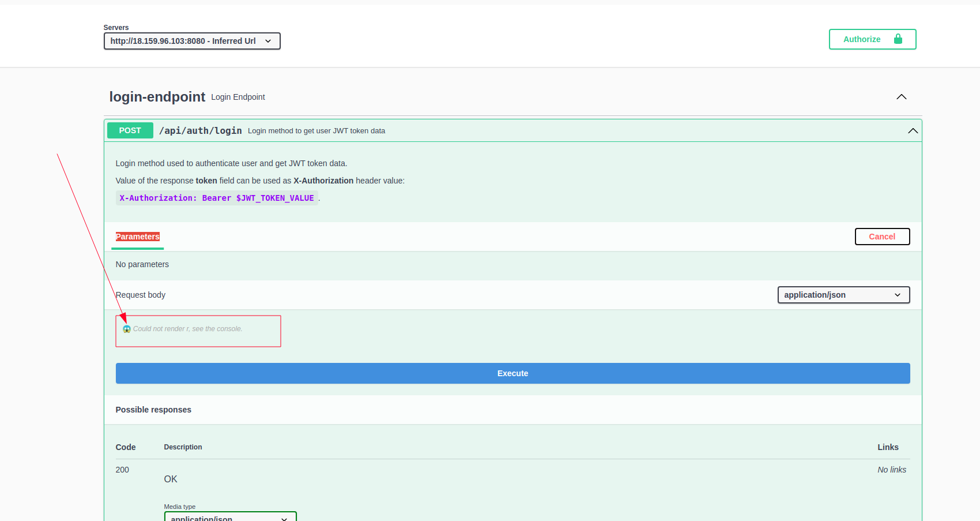Click the dropdown arrow on the Request body media type
The height and width of the screenshot is (521, 980).
coord(898,295)
